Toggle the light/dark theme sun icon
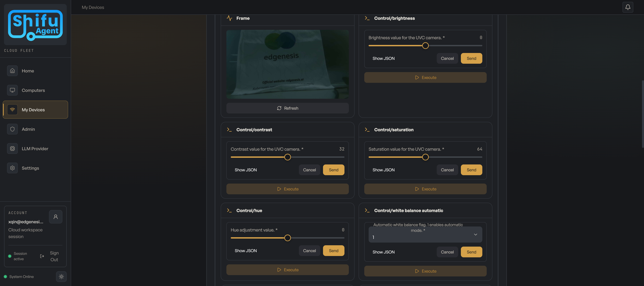The width and height of the screenshot is (644, 286). (61, 276)
